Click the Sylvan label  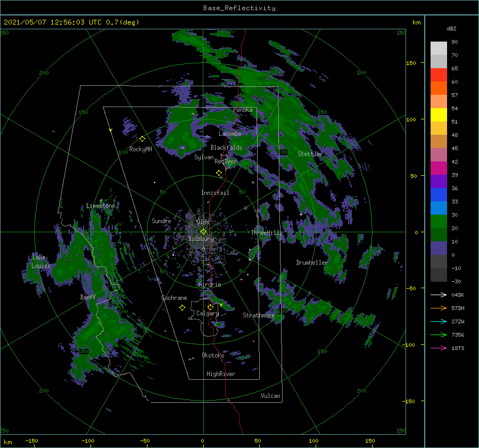(x=204, y=157)
